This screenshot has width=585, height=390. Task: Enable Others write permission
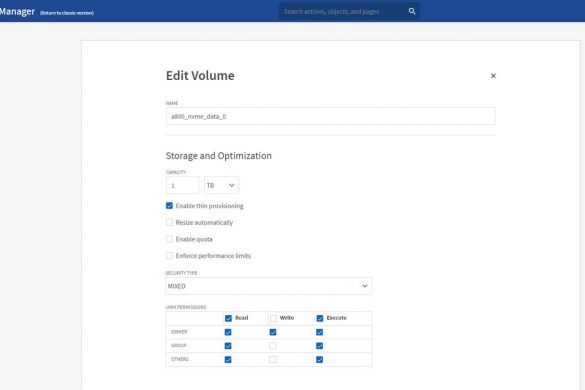coord(273,359)
